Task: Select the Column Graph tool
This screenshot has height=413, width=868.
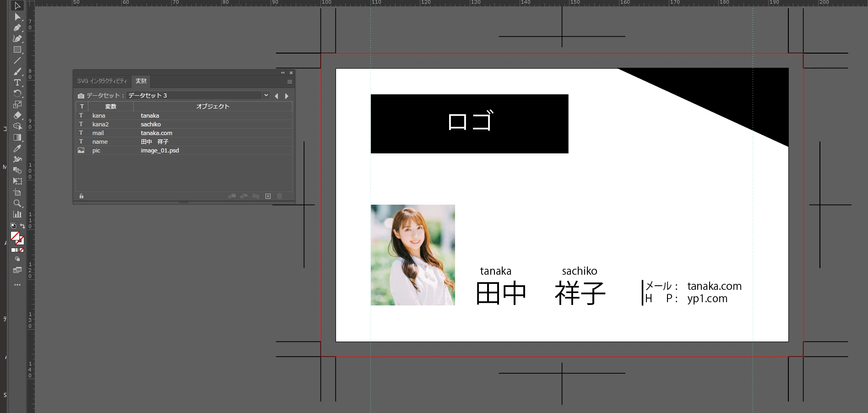Action: pyautogui.click(x=17, y=214)
